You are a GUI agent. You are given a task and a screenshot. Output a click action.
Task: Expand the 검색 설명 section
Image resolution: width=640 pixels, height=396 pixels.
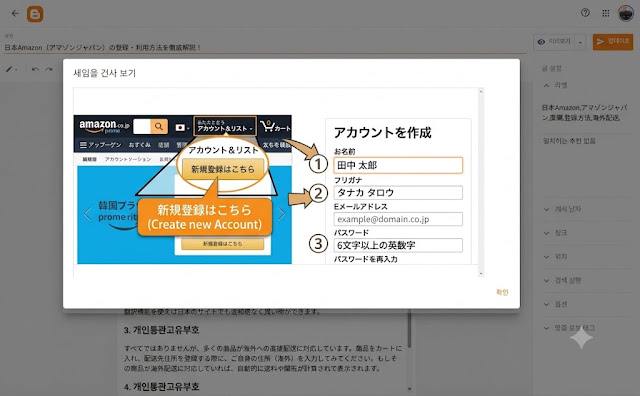(586, 280)
